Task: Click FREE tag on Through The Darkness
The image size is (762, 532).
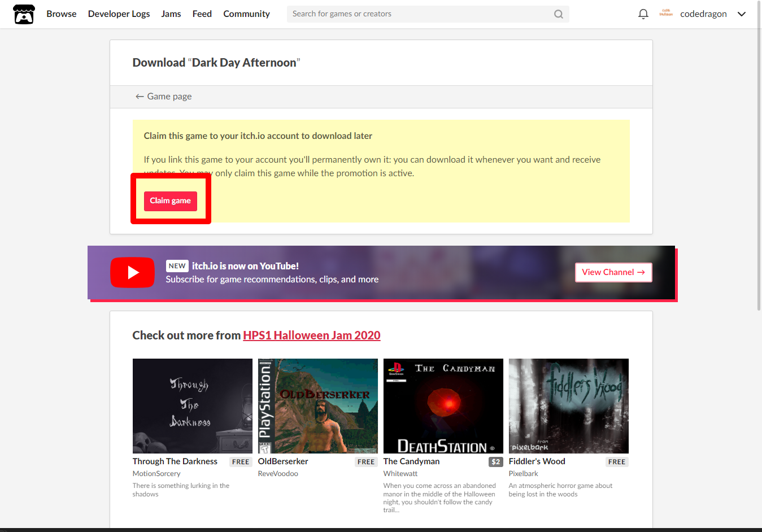Action: 241,462
